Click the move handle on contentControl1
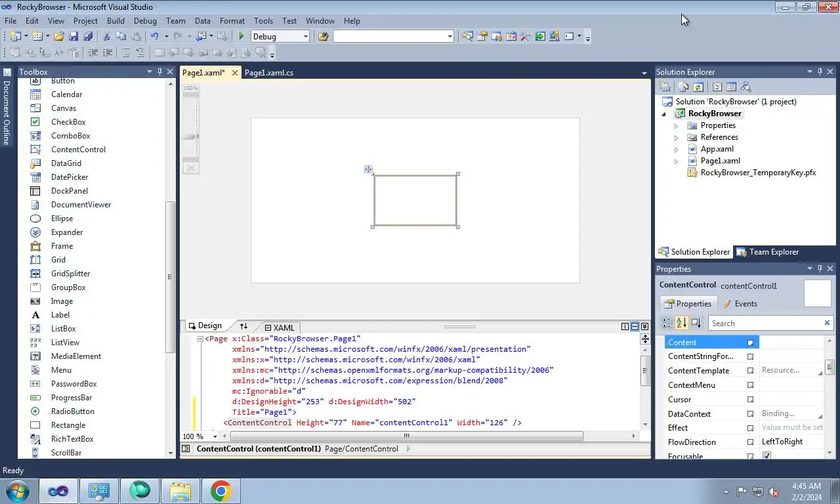The height and width of the screenshot is (504, 840). click(x=368, y=169)
